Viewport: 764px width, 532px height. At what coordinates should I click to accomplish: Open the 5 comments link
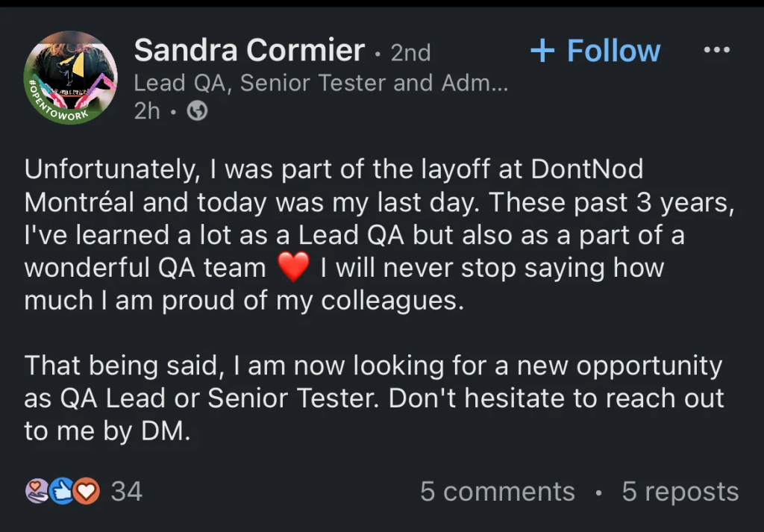pyautogui.click(x=497, y=492)
